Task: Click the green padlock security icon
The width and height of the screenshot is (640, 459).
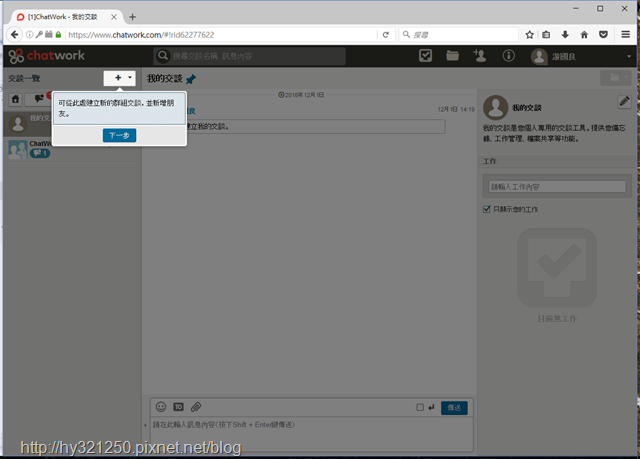Action: pos(58,35)
